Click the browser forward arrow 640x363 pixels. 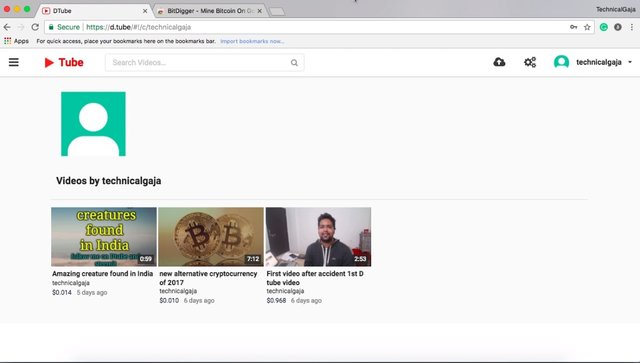(21, 27)
